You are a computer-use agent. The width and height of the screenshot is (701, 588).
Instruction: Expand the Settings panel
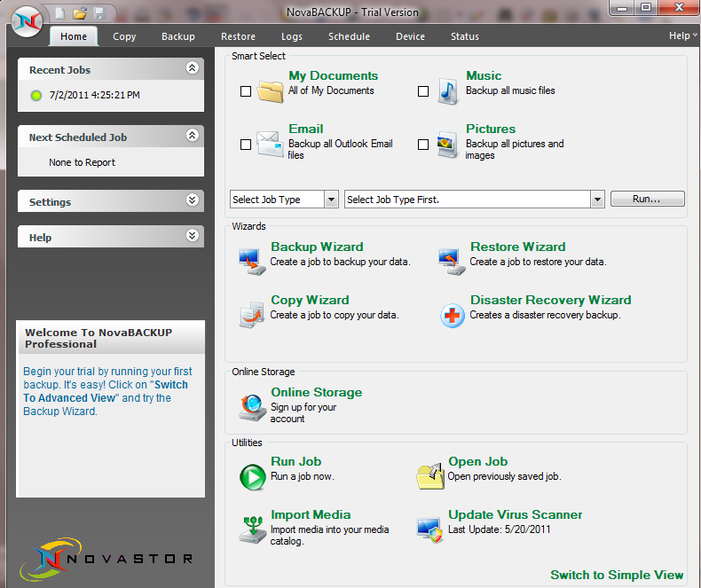point(192,201)
